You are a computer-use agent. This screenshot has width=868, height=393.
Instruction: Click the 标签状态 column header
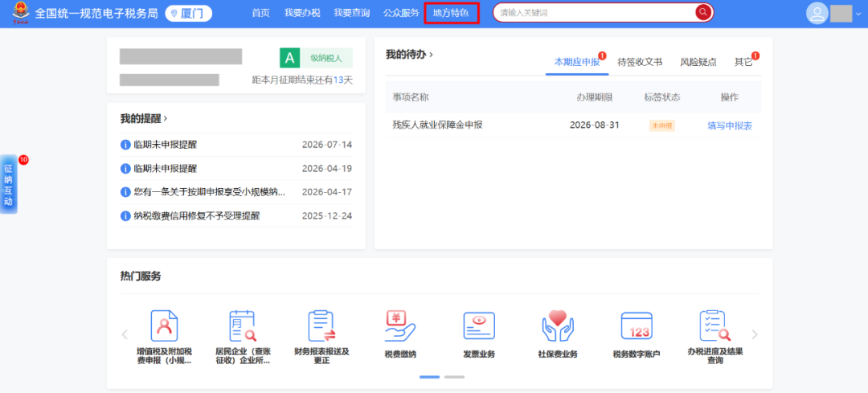tap(662, 97)
